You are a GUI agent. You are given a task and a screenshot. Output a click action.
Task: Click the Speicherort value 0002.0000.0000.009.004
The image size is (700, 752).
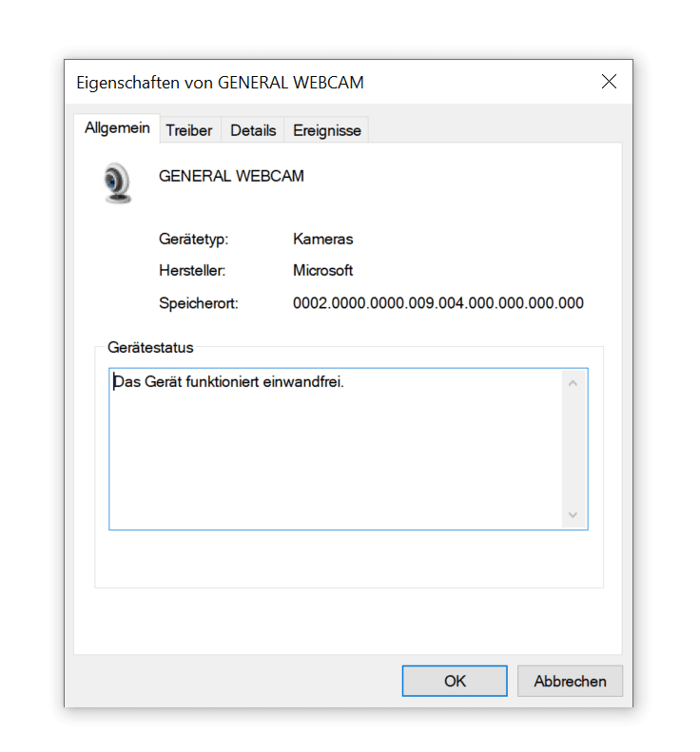(438, 303)
